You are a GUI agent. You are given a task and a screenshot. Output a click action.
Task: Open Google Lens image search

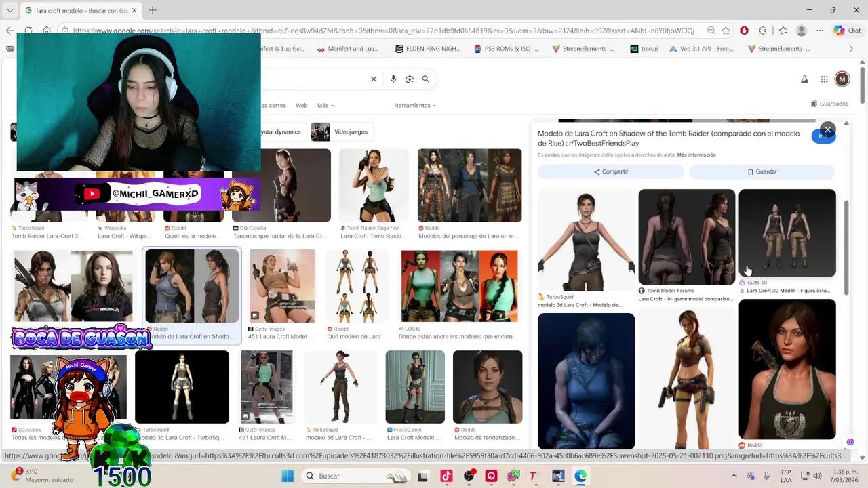(x=410, y=79)
